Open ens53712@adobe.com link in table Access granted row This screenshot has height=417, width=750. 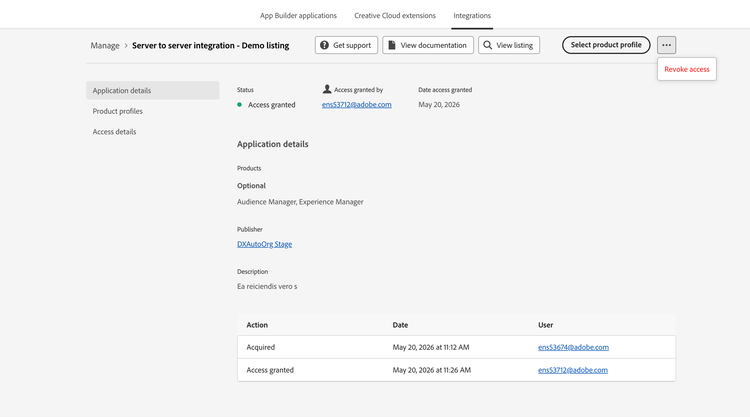[573, 370]
